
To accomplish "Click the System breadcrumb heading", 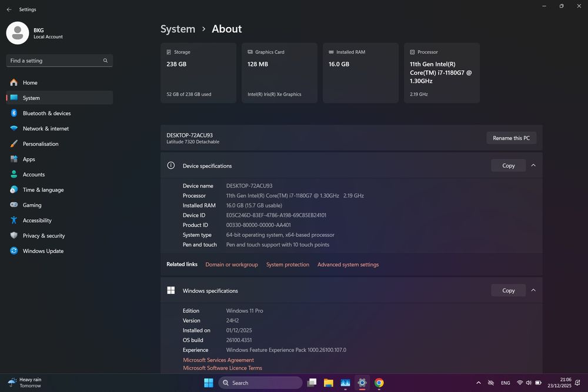I will [178, 29].
